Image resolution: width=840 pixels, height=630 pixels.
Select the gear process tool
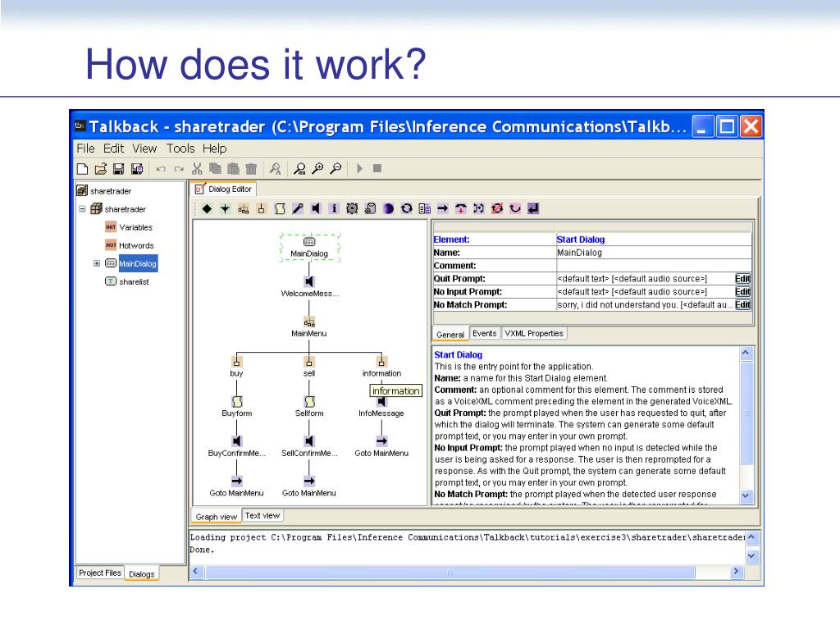pyautogui.click(x=352, y=209)
